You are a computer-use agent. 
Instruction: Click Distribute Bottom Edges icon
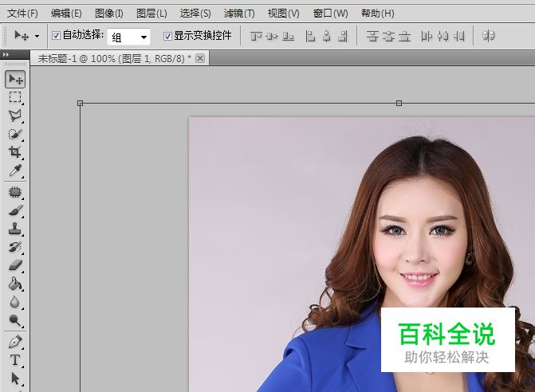(x=405, y=36)
